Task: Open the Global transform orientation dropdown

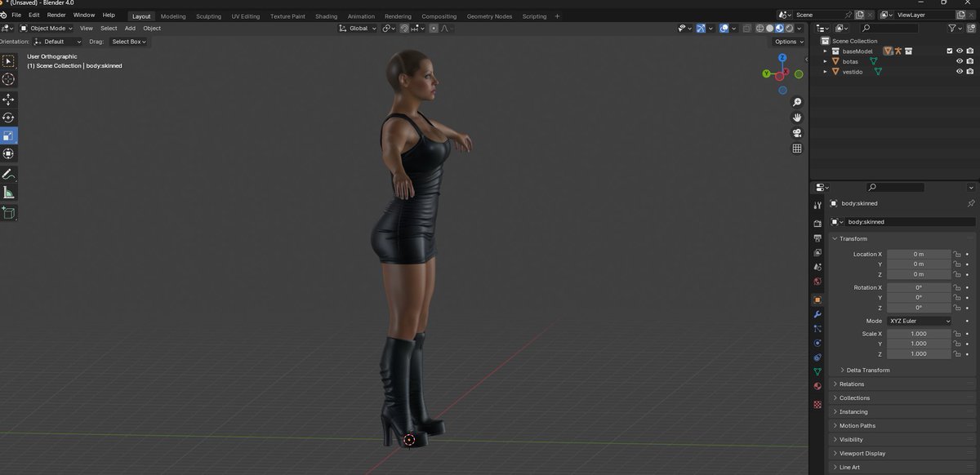Action: [358, 29]
